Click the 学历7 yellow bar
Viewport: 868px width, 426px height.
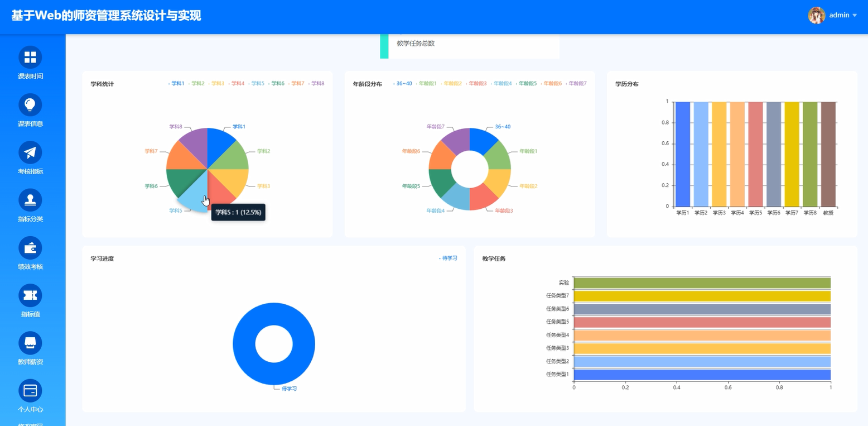792,154
